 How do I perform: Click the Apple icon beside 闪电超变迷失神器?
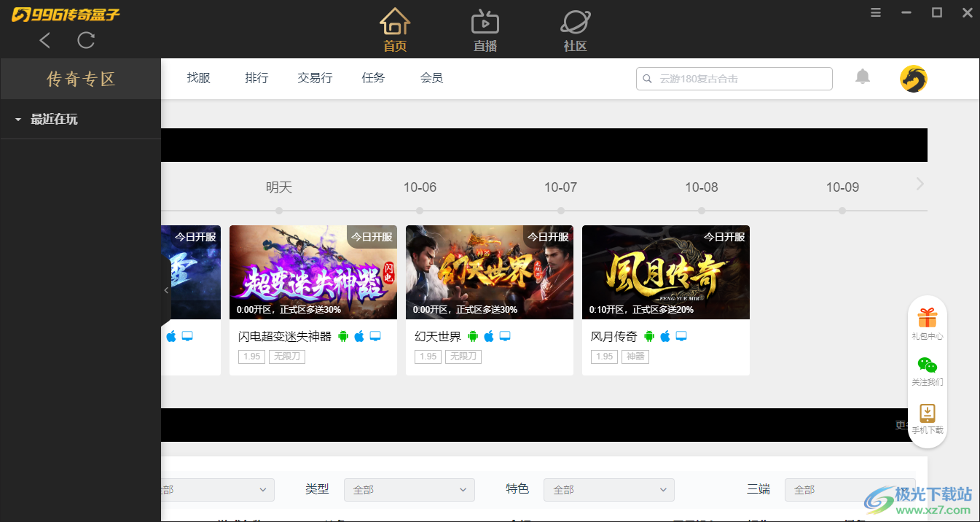(359, 336)
